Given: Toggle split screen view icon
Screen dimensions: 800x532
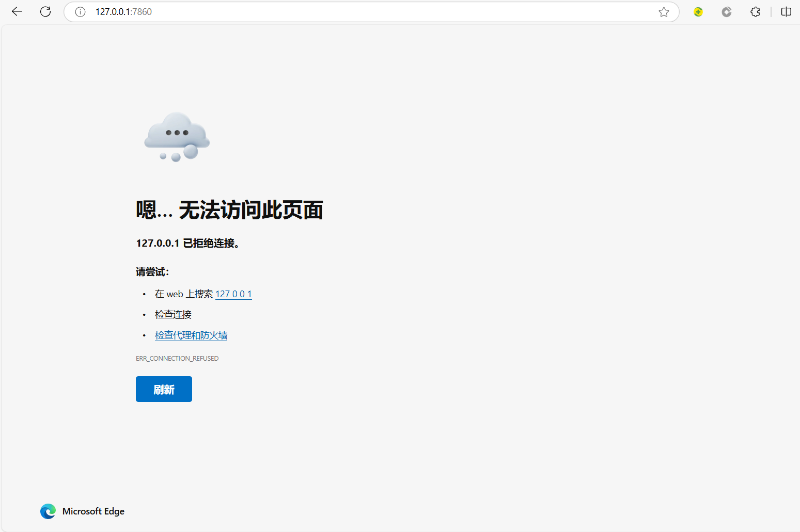Looking at the screenshot, I should [x=786, y=12].
